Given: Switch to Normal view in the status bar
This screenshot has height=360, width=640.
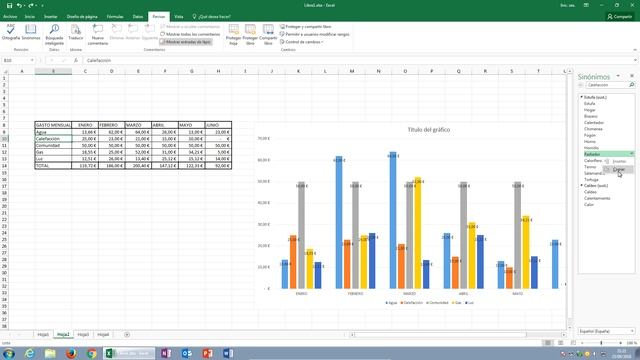Looking at the screenshot, I should pos(548,343).
